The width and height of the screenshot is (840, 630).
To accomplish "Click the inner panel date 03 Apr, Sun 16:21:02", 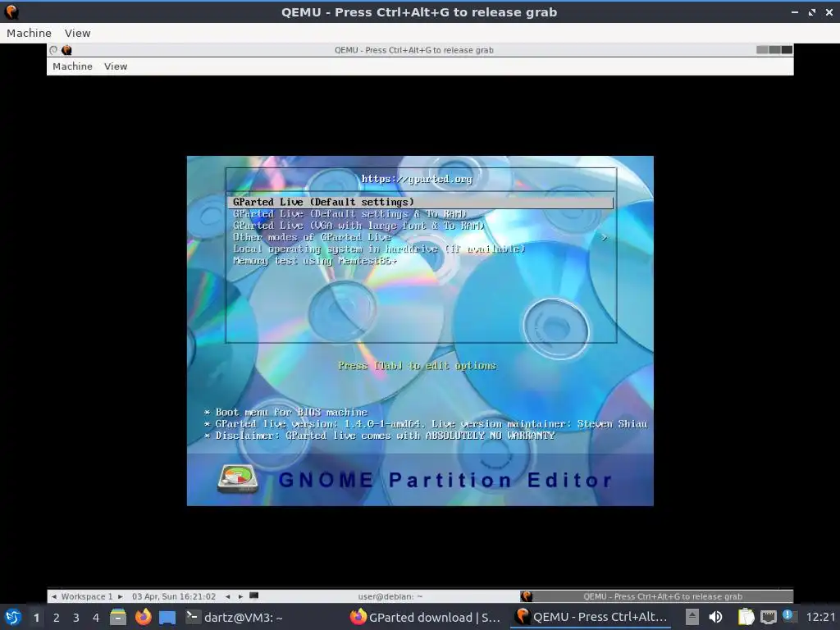I will [174, 596].
